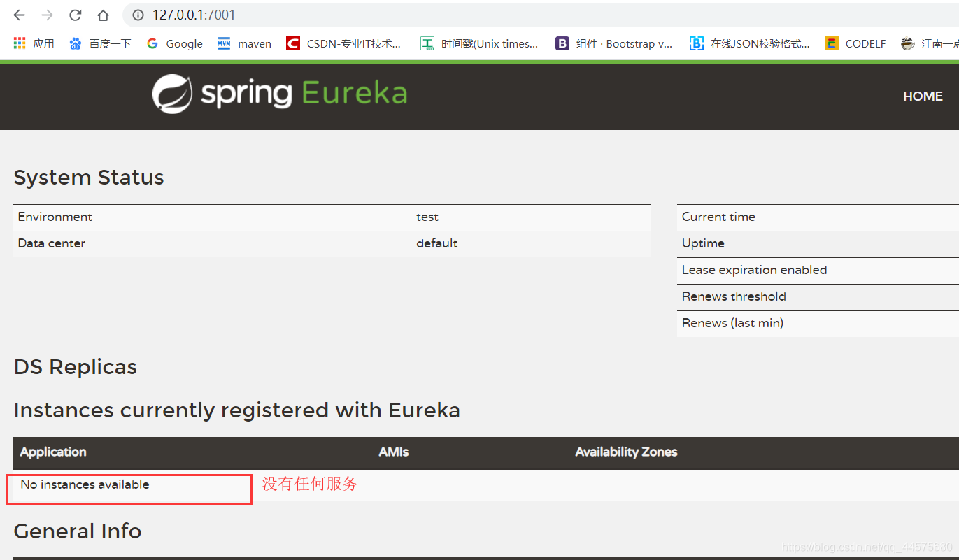Screen dimensions: 959x560
Task: Click the browser forward arrow
Action: click(48, 15)
